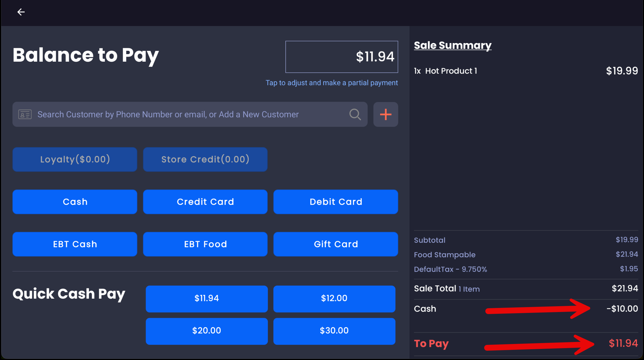Click the customer search field

coord(186,114)
